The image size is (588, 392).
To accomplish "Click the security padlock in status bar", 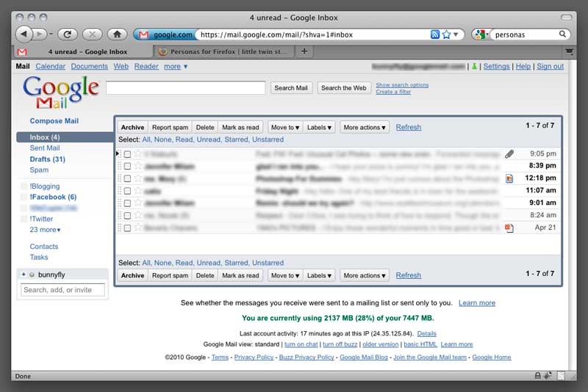I will [x=537, y=376].
